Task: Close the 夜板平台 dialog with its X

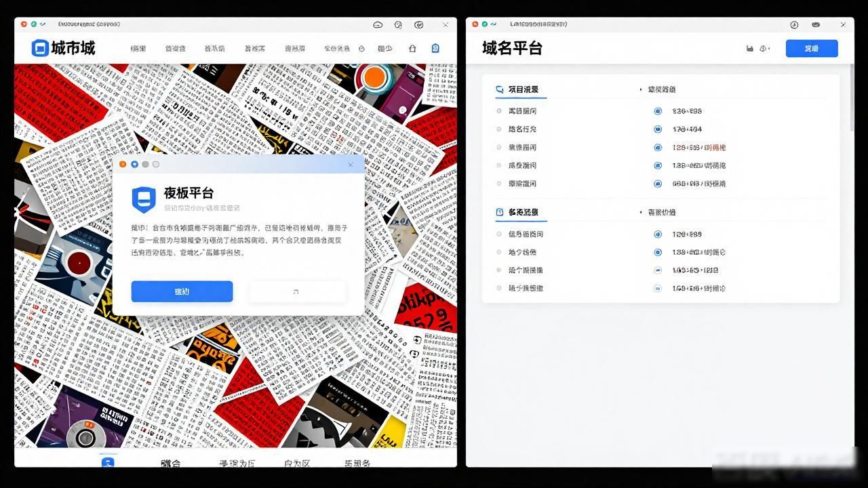Action: point(351,165)
